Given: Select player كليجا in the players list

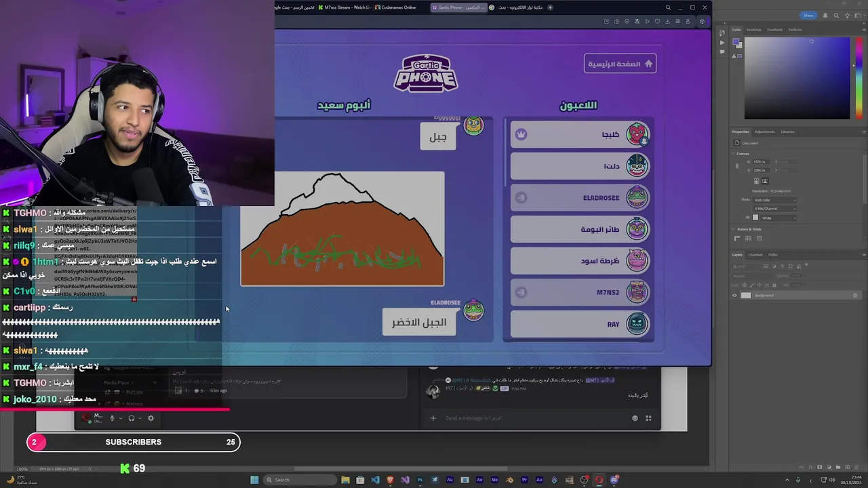Looking at the screenshot, I should (x=580, y=134).
